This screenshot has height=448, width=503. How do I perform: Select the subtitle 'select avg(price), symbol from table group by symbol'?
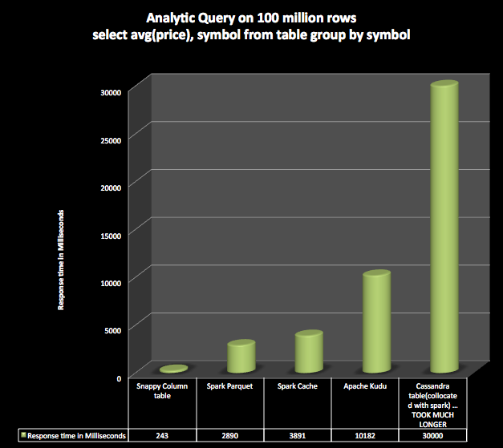point(251,35)
